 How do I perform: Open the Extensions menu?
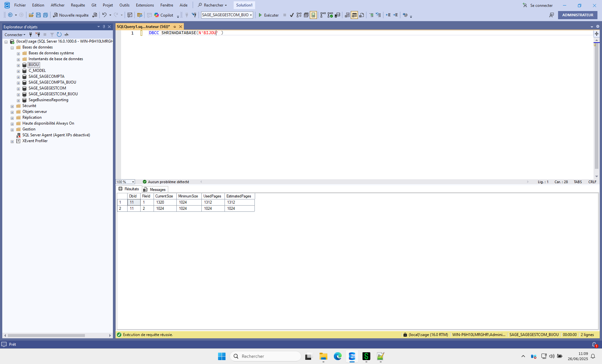[x=145, y=5]
